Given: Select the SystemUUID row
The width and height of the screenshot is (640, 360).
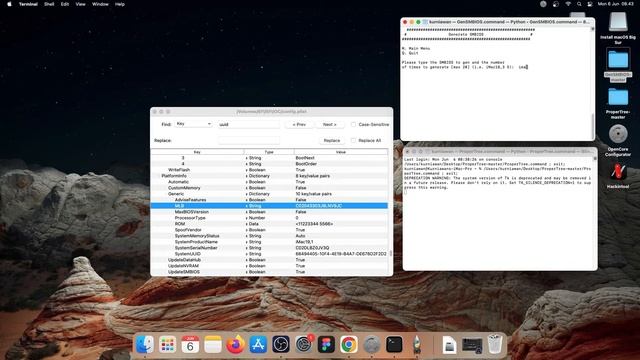Looking at the screenshot, I should point(269,254).
